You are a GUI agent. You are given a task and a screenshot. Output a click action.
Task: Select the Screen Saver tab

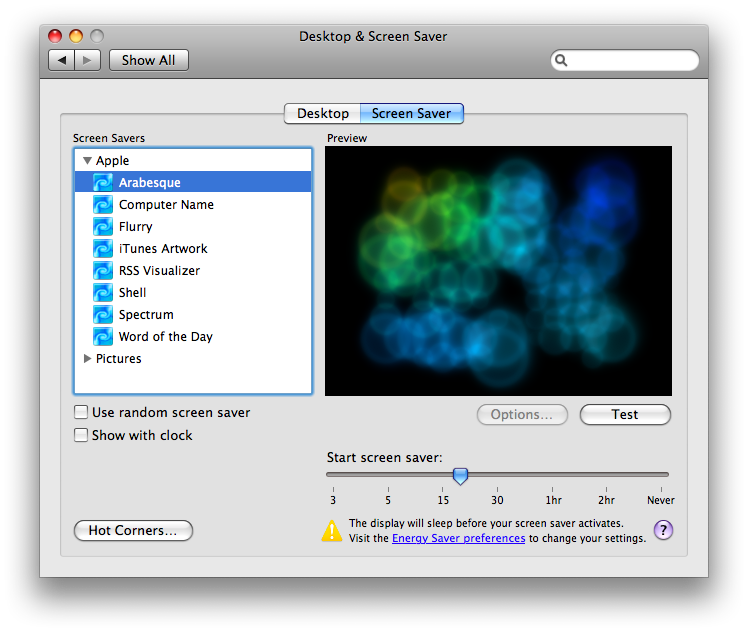point(411,113)
